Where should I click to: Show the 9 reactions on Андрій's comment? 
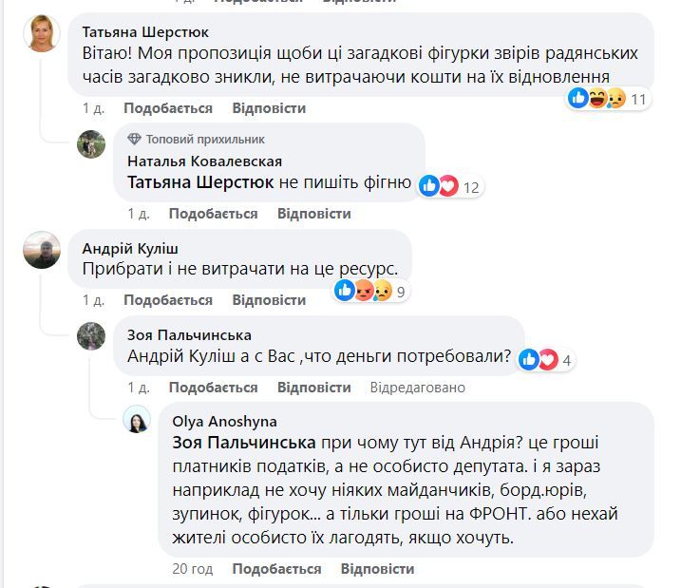point(370,291)
